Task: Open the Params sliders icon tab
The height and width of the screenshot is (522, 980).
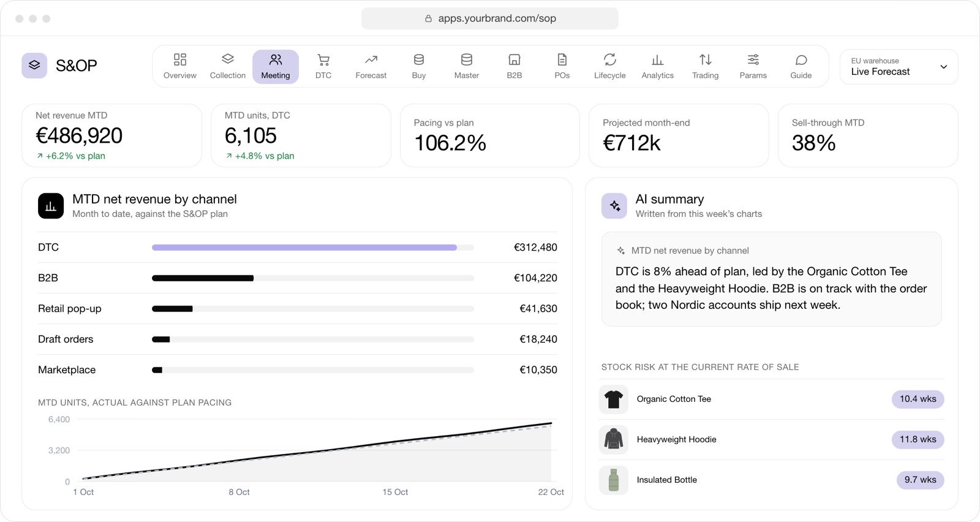Action: 753,67
